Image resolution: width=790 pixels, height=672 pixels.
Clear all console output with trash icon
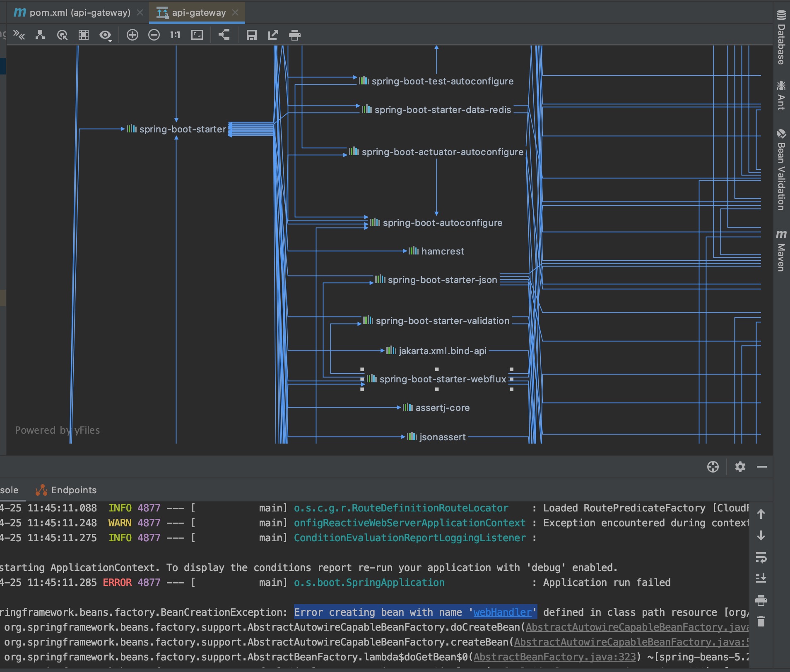761,621
